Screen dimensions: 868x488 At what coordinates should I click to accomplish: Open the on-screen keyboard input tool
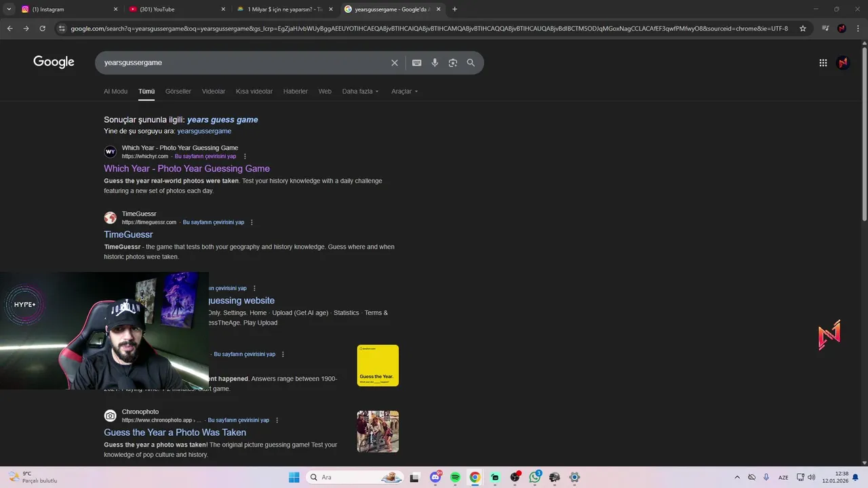416,62
